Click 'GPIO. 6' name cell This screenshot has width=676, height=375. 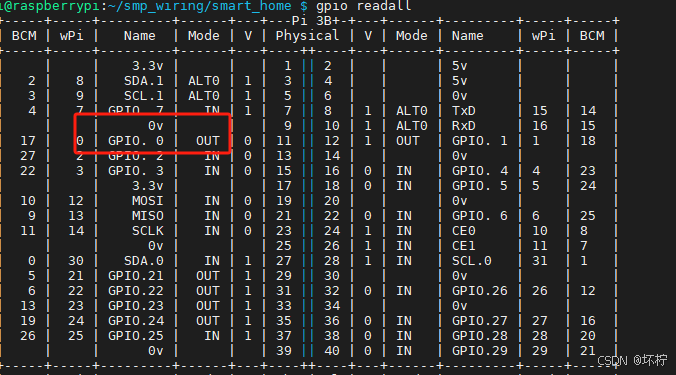coord(479,216)
